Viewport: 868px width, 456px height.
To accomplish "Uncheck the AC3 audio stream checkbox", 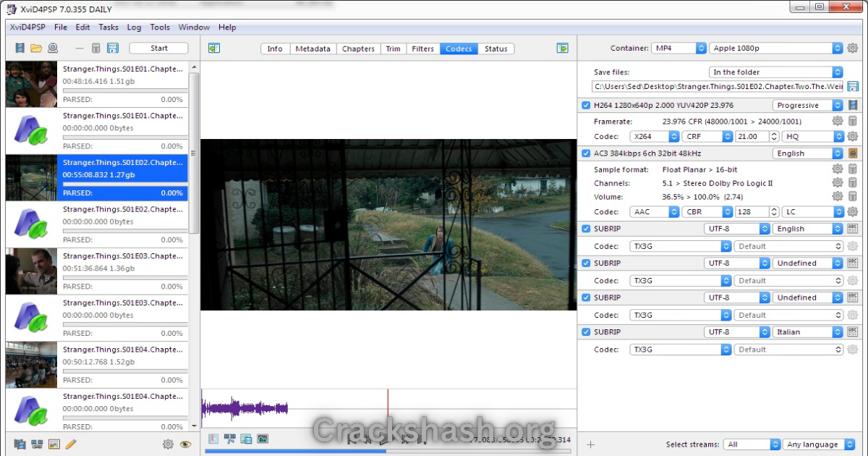I will (586, 153).
